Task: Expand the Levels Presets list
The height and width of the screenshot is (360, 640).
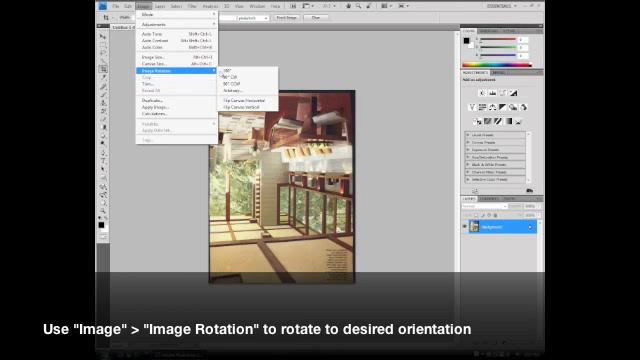Action: click(x=468, y=135)
